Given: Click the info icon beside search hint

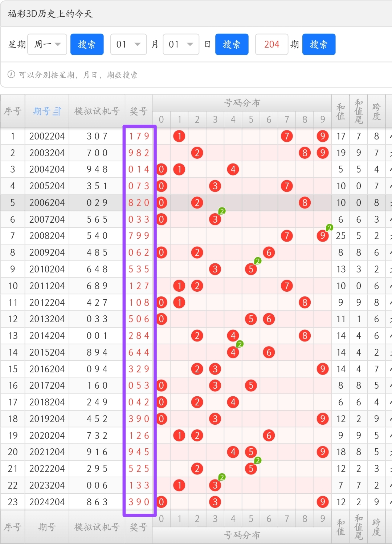Looking at the screenshot, I should (11, 74).
